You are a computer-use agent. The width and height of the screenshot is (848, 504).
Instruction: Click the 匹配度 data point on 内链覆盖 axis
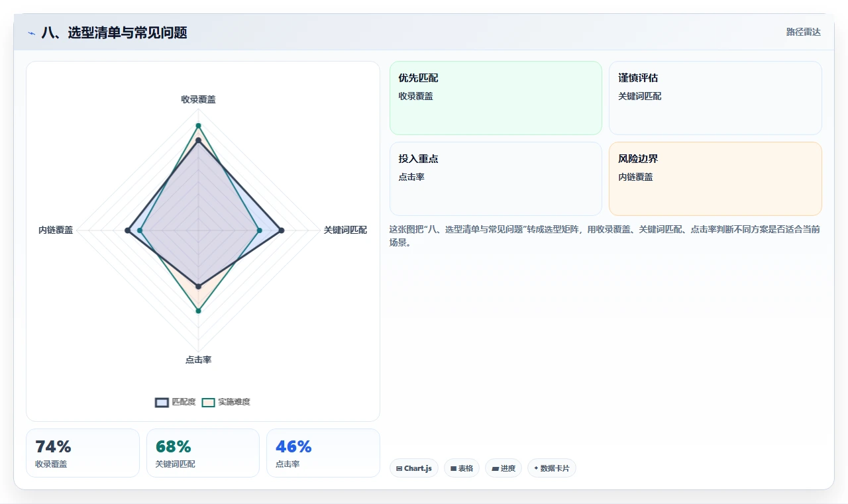[127, 230]
